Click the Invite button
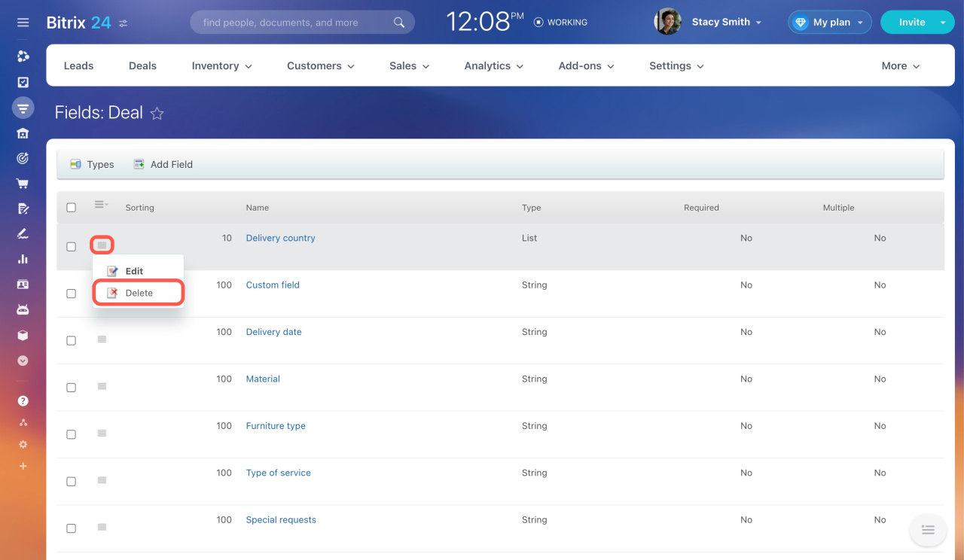Image resolution: width=964 pixels, height=560 pixels. tap(911, 23)
